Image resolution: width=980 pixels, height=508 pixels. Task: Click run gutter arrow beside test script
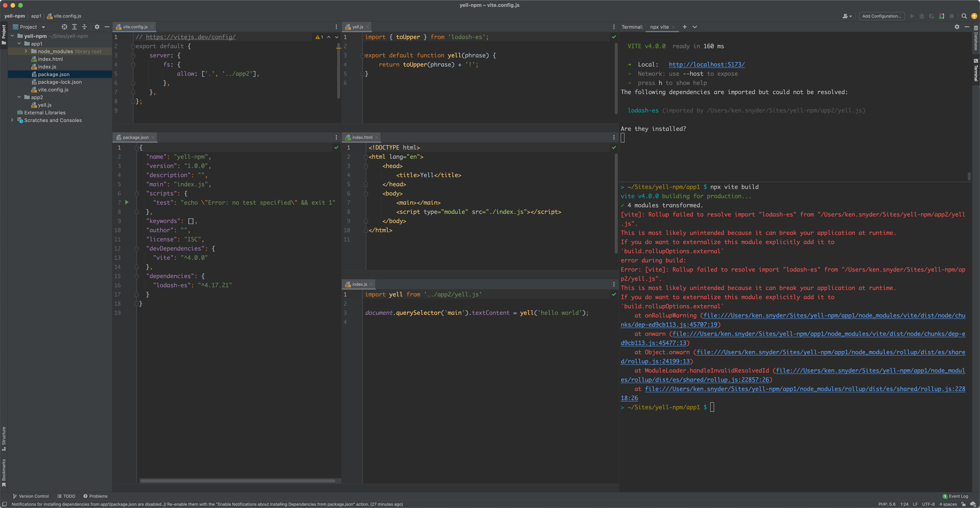[x=127, y=203]
